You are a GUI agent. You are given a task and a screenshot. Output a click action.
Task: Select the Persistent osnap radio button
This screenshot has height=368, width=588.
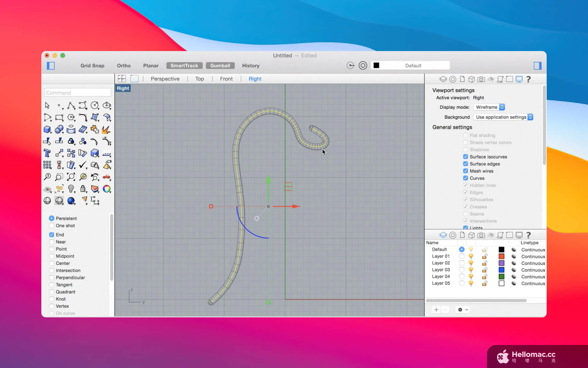(51, 218)
